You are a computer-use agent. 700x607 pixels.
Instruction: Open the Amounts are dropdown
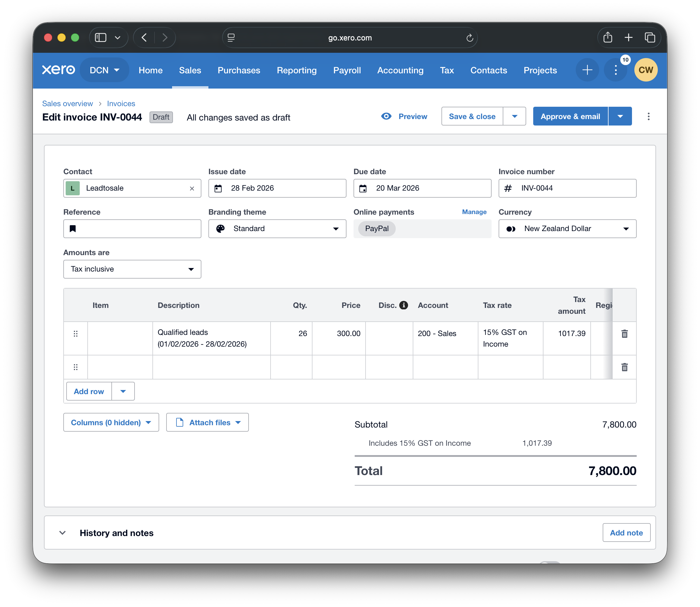(132, 269)
